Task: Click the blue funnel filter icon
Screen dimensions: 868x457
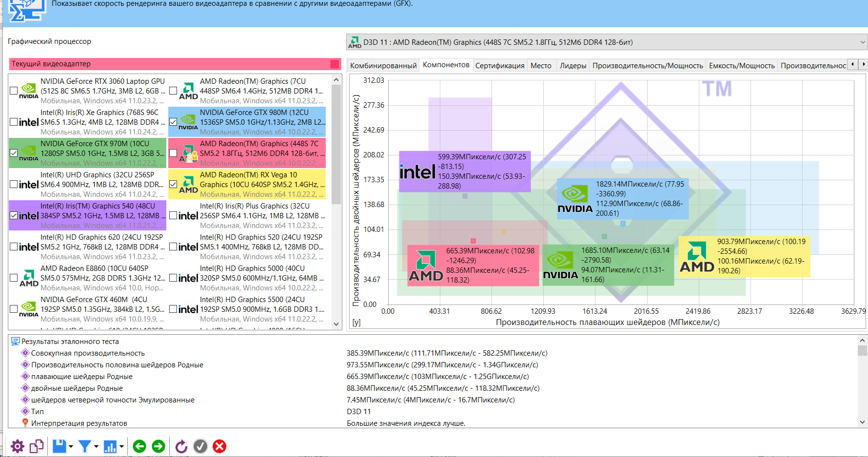Action: point(85,446)
